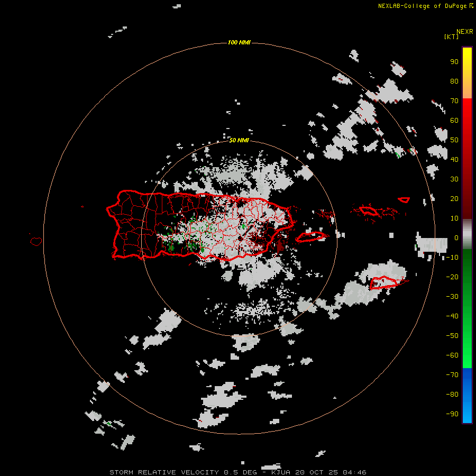Click the 40 value on velocity scale
This screenshot has height=476, width=476.
pyautogui.click(x=454, y=160)
